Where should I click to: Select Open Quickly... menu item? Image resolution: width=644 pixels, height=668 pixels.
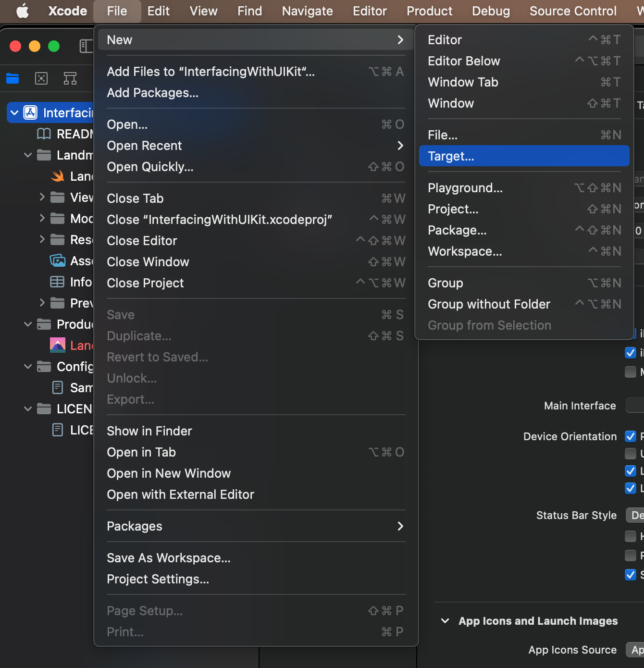point(256,167)
